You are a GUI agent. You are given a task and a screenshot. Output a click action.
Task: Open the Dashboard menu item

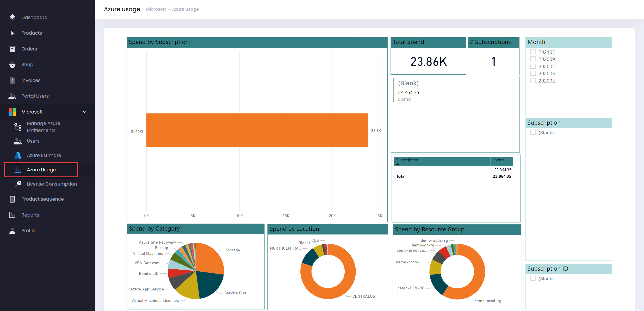(x=34, y=17)
